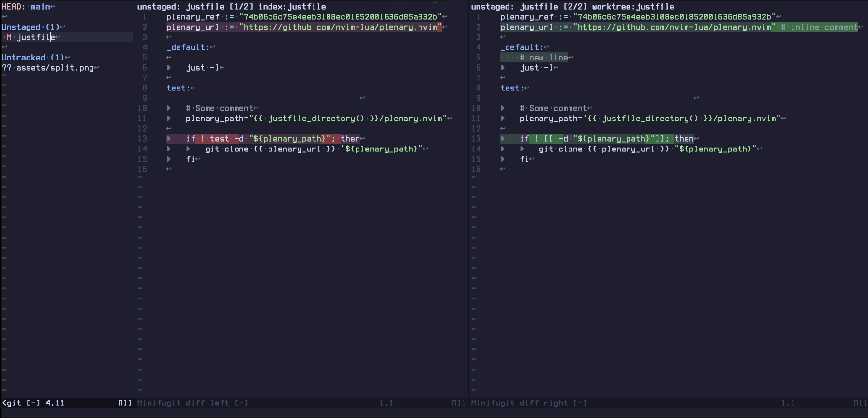
Task: Click the left diff title 'index:justfile'
Action: click(292, 7)
